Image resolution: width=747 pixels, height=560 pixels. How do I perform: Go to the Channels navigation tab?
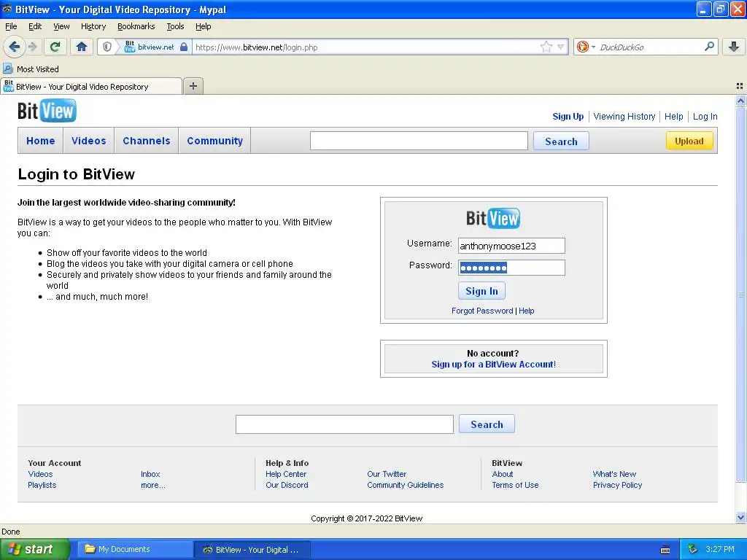click(x=146, y=141)
